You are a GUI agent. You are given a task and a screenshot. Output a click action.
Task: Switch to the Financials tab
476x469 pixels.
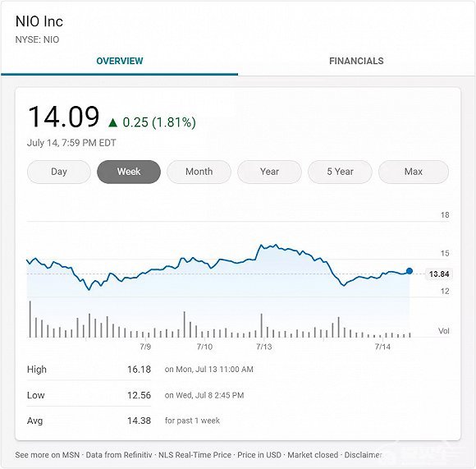[356, 61]
